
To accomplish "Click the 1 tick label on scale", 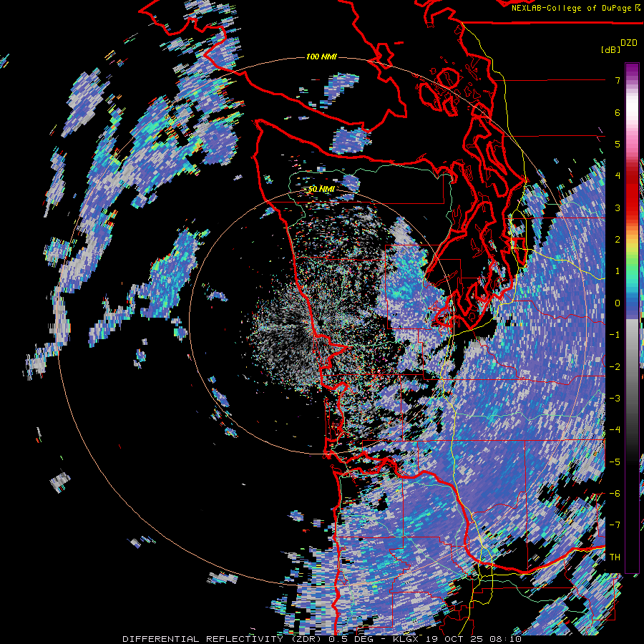I will click(x=618, y=271).
